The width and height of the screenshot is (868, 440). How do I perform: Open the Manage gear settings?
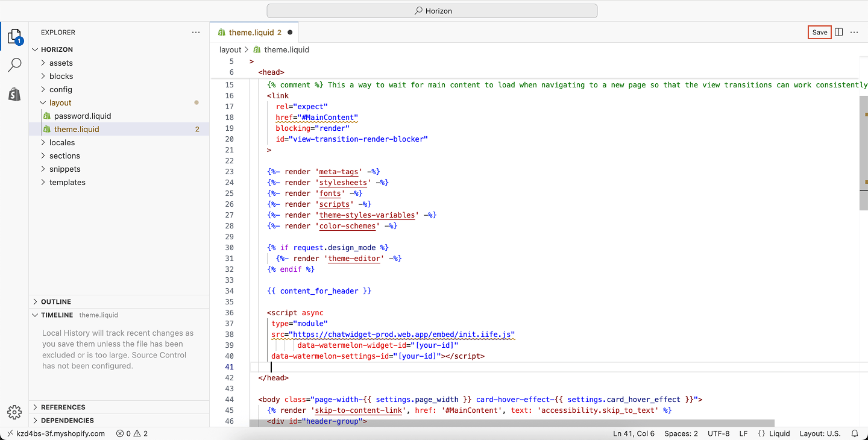tap(14, 412)
